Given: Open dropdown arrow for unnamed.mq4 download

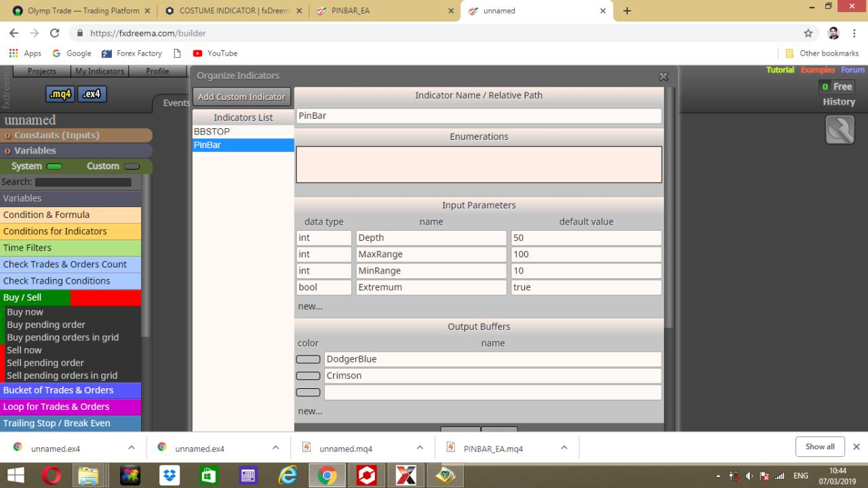Looking at the screenshot, I should (420, 448).
